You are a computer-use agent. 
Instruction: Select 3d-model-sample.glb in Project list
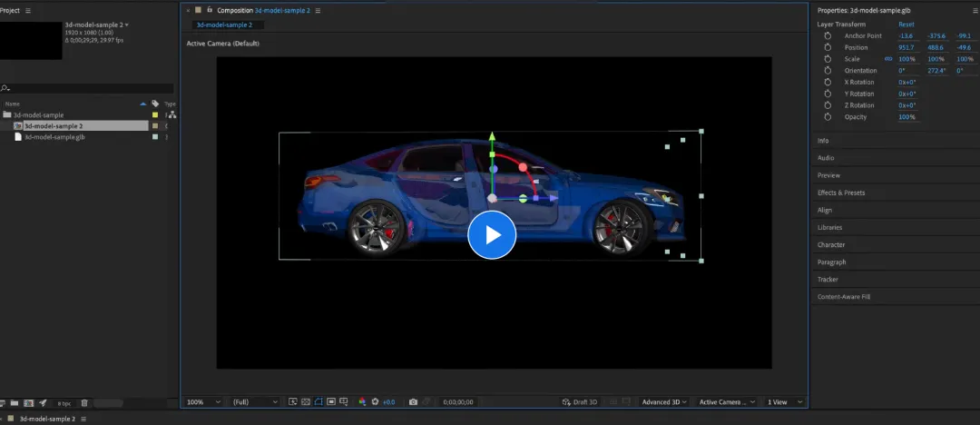54,137
